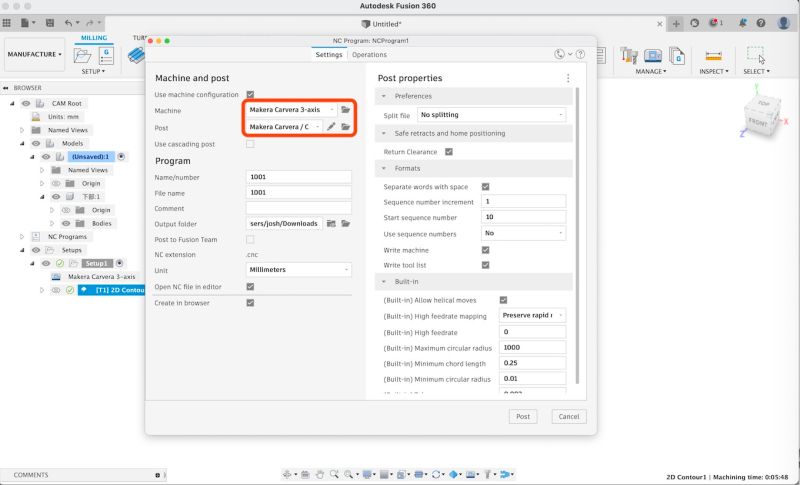
Task: Open the Unit Millimeters dropdown
Action: pyautogui.click(x=298, y=270)
